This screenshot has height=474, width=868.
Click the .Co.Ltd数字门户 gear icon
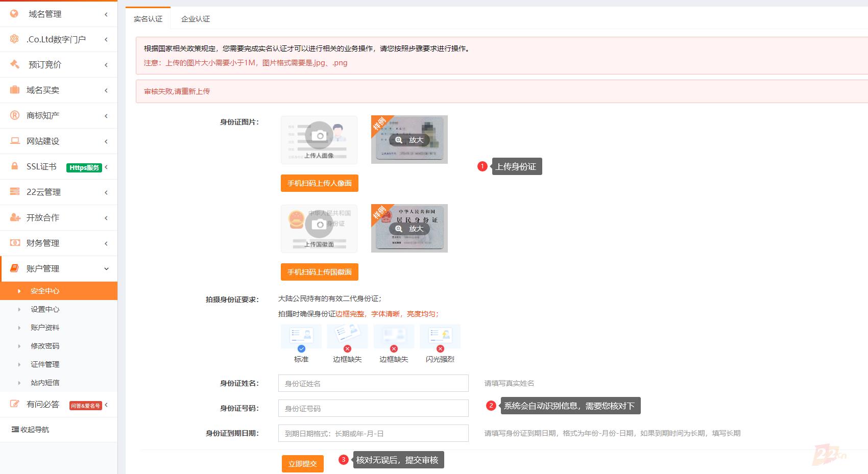tap(14, 39)
